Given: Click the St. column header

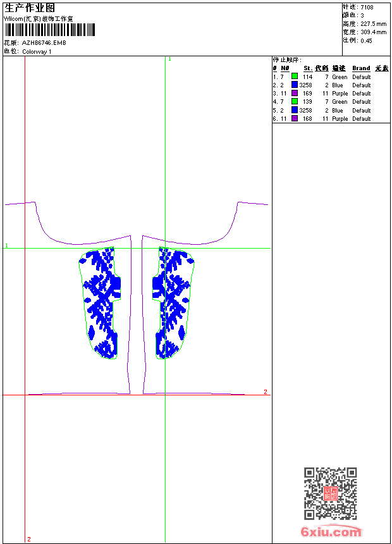Looking at the screenshot, I should 308,68.
